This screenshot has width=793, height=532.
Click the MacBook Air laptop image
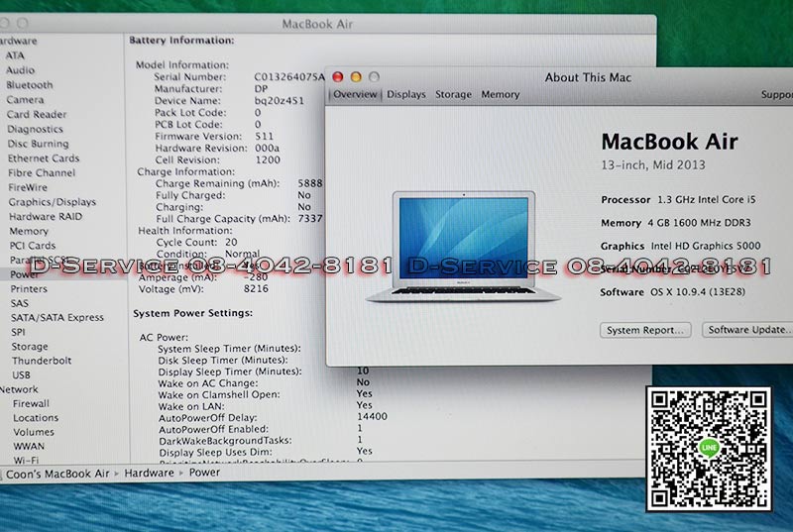pyautogui.click(x=463, y=247)
